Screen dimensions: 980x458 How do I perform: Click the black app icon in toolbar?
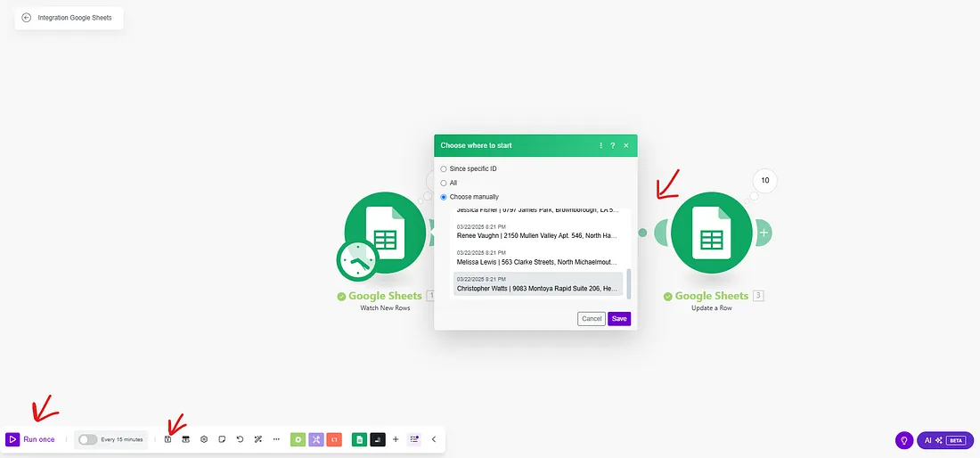pyautogui.click(x=378, y=440)
